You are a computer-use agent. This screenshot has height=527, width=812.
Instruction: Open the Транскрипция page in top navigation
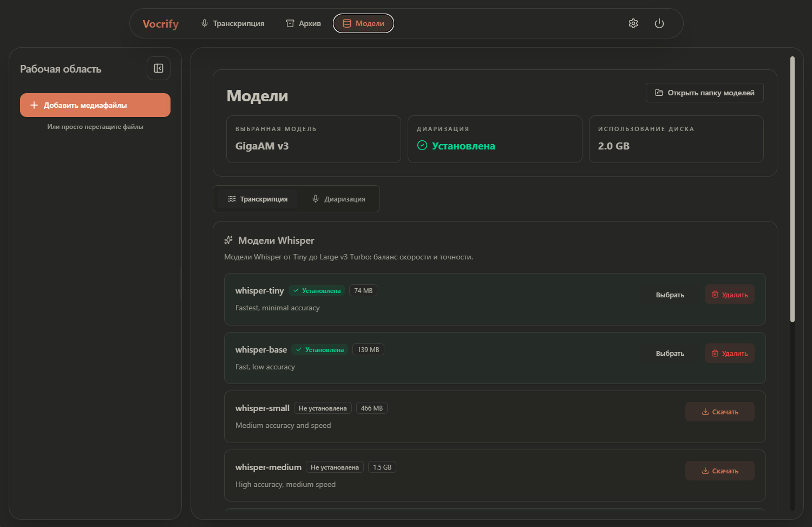click(x=233, y=23)
